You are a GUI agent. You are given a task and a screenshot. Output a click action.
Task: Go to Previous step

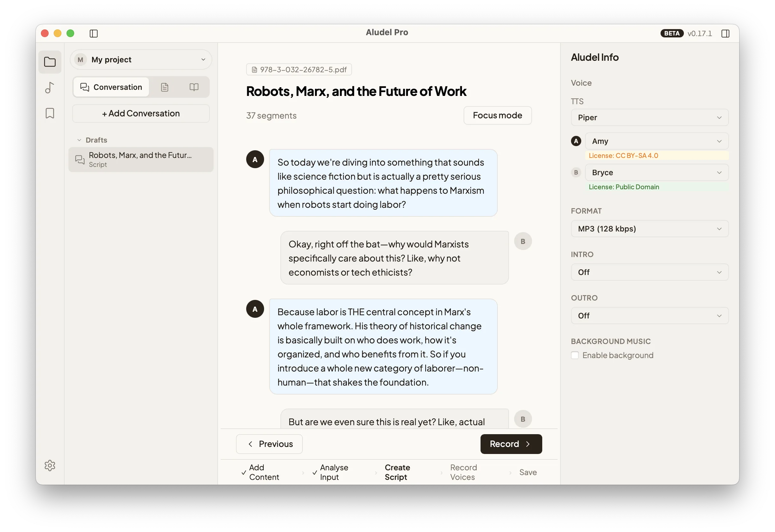click(x=269, y=444)
